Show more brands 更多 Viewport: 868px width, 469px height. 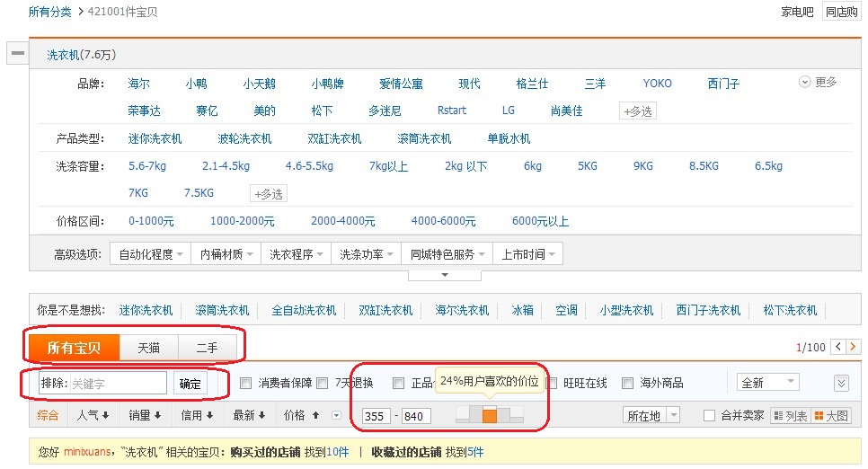(819, 82)
